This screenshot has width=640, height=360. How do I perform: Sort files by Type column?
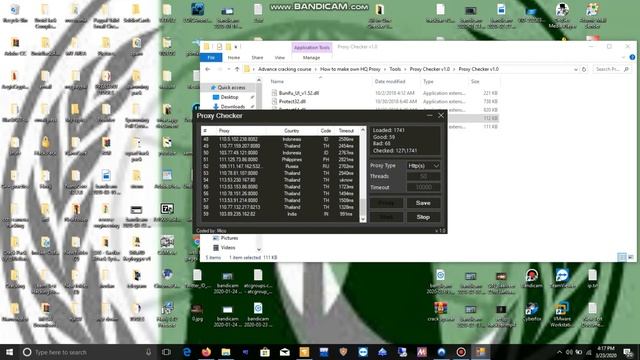click(428, 82)
